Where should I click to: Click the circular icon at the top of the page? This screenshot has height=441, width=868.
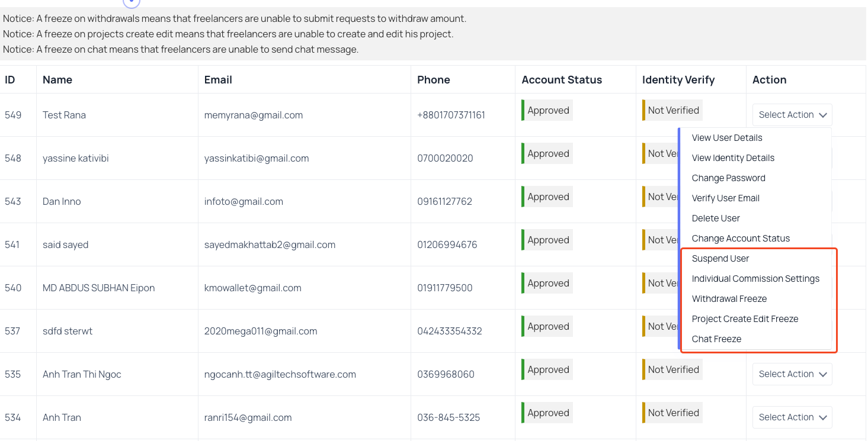pos(131,3)
